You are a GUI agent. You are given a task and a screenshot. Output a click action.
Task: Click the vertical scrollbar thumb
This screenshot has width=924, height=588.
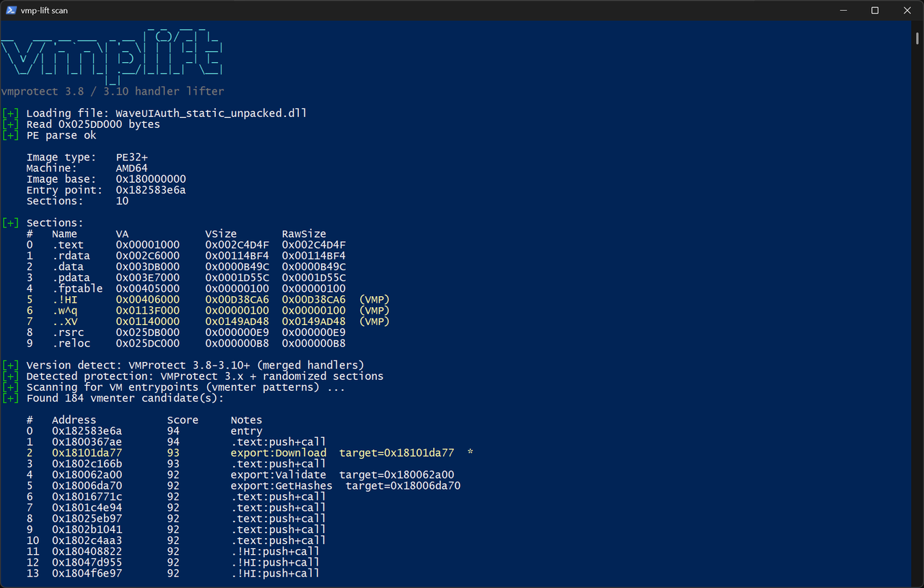pyautogui.click(x=918, y=38)
